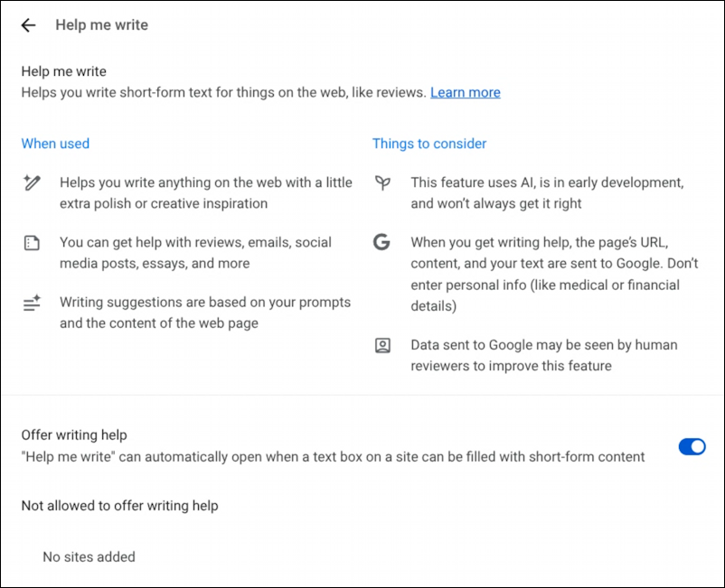Open the Learn more link

(465, 92)
